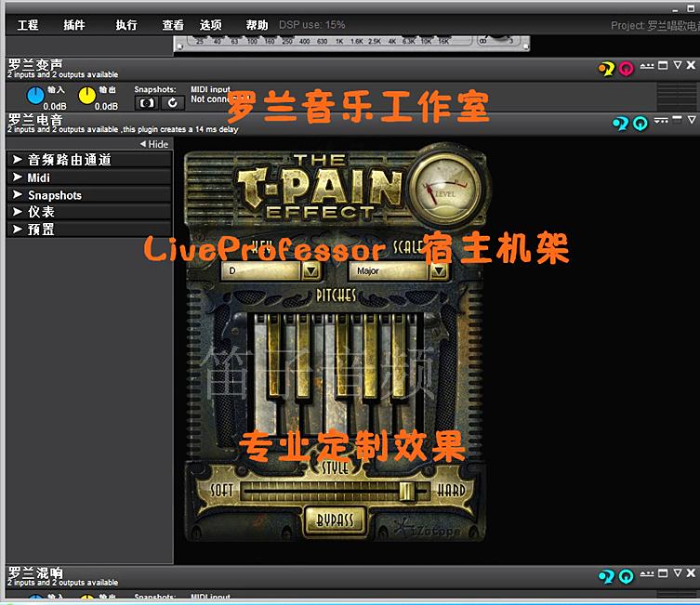Image resolution: width=700 pixels, height=605 pixels.
Task: Click the level meter bars of 罗兰变声
Action: pos(677,96)
